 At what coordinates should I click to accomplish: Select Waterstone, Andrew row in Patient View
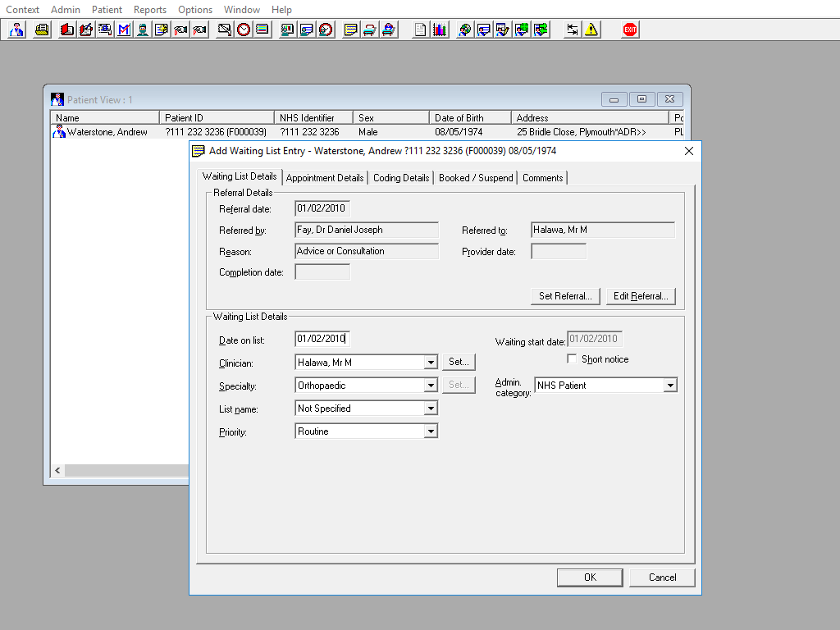(x=367, y=132)
